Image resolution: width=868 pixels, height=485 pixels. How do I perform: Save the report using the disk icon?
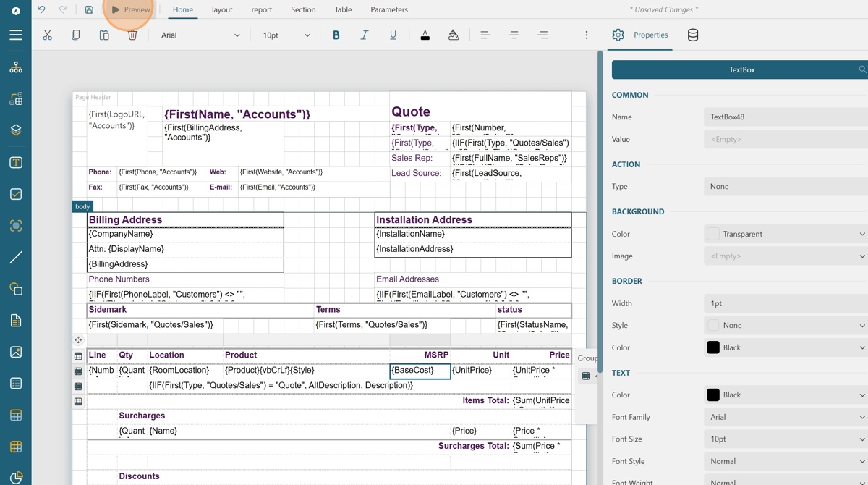(89, 9)
